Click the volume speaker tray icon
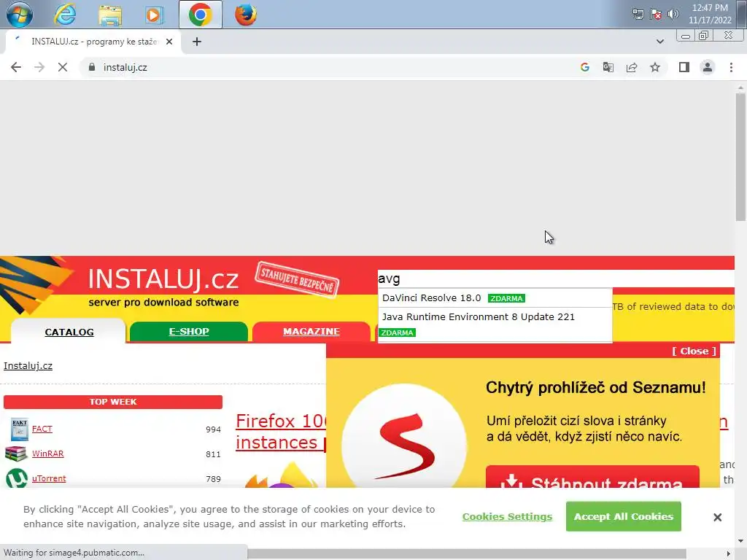Screen dimensions: 747x560 pos(673,14)
